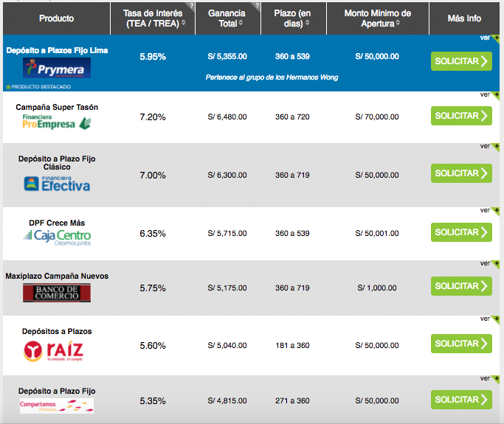Screen dimensions: 504x424
Task: Expand 'ver +' details for Campaña Super Tasón
Action: point(489,95)
